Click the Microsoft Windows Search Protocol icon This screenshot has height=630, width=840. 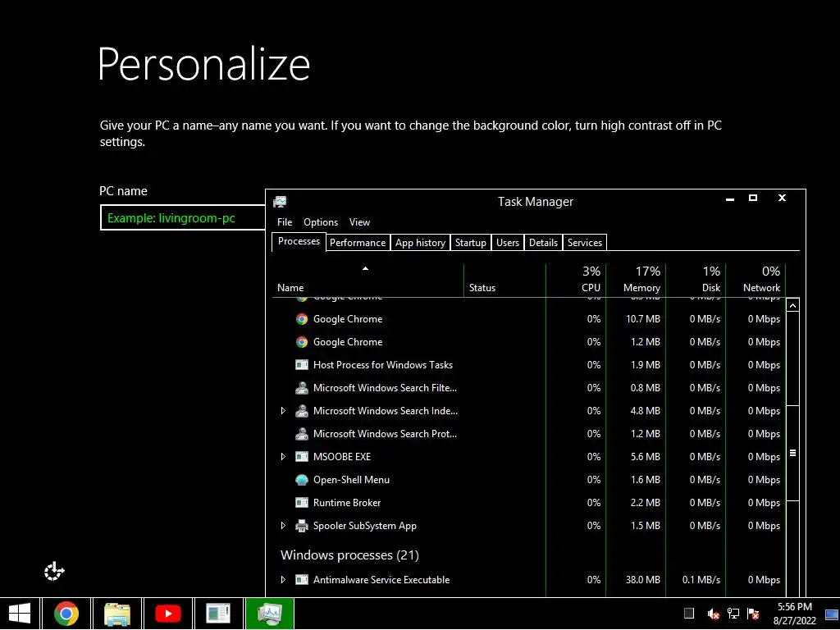(302, 434)
